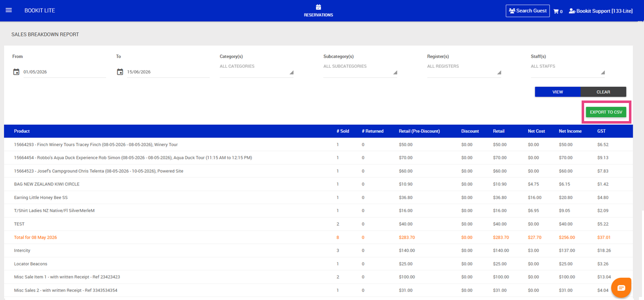
Task: Select the Josef's Campground Chris Telenta row
Action: click(x=318, y=171)
